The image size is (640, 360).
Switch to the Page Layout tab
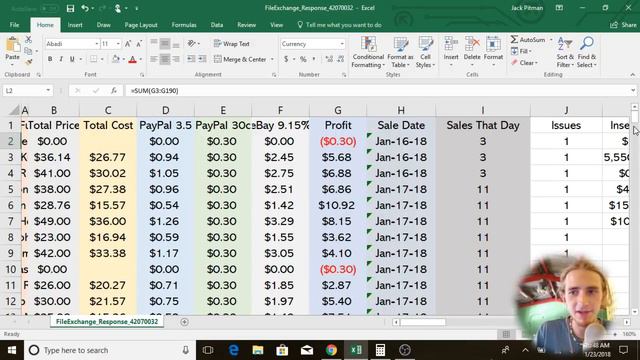click(141, 25)
